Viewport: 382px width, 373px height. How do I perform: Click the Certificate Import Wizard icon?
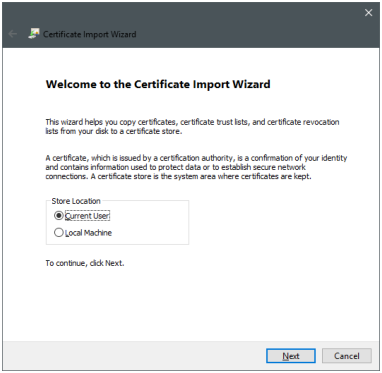(34, 34)
